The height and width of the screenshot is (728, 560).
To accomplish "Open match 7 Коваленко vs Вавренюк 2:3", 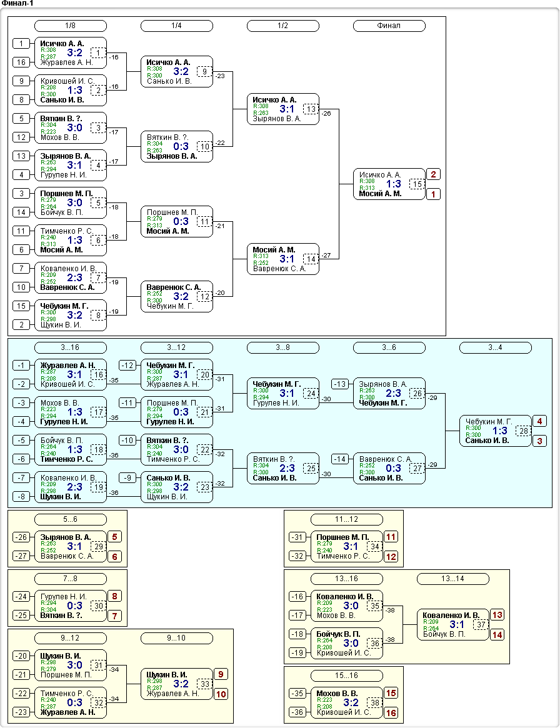I will pyautogui.click(x=71, y=278).
